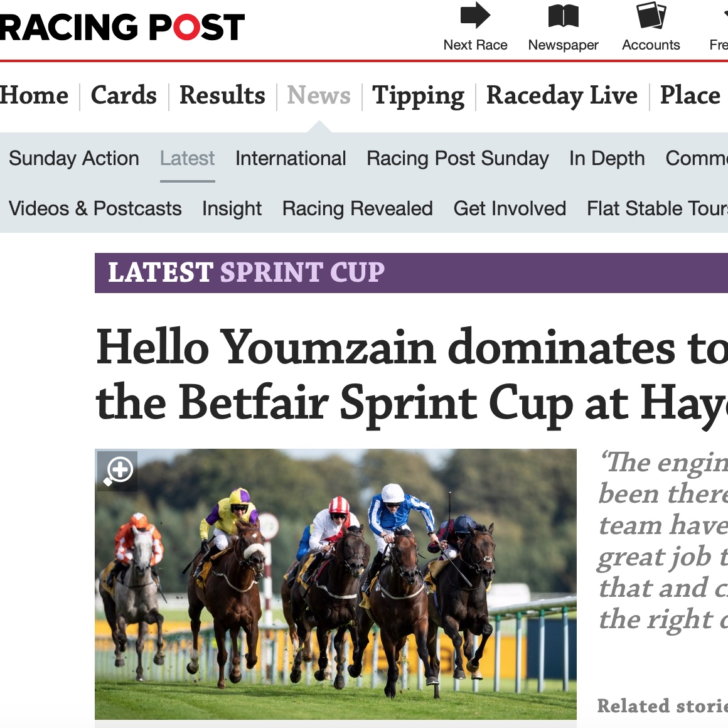Click the Insight link
728x728 pixels.
pos(232,208)
